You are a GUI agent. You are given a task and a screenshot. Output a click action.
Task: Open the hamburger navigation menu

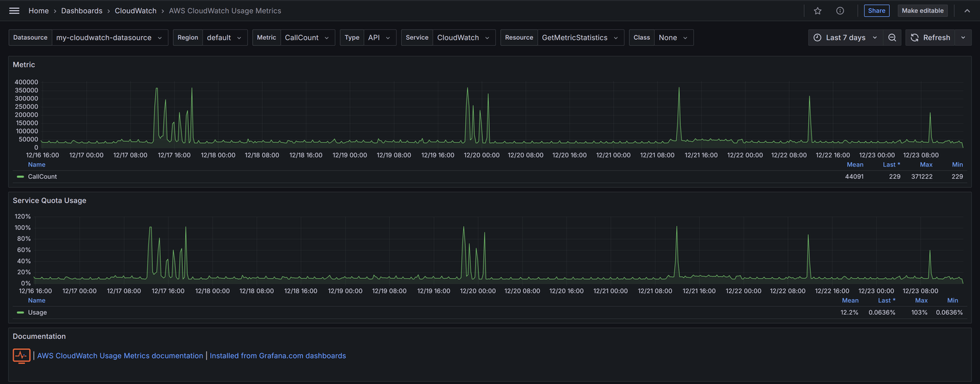(x=14, y=10)
